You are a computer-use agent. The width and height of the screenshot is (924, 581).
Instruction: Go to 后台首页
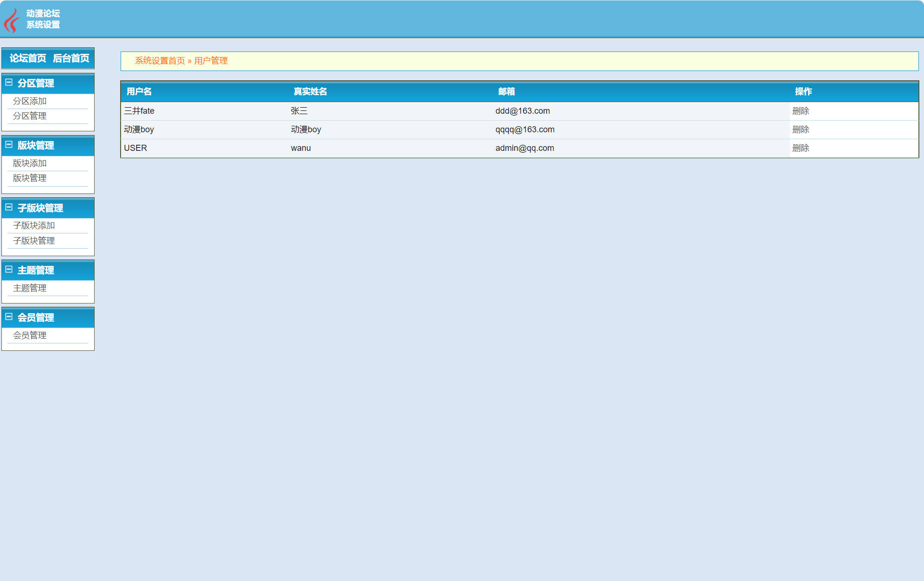tap(71, 58)
